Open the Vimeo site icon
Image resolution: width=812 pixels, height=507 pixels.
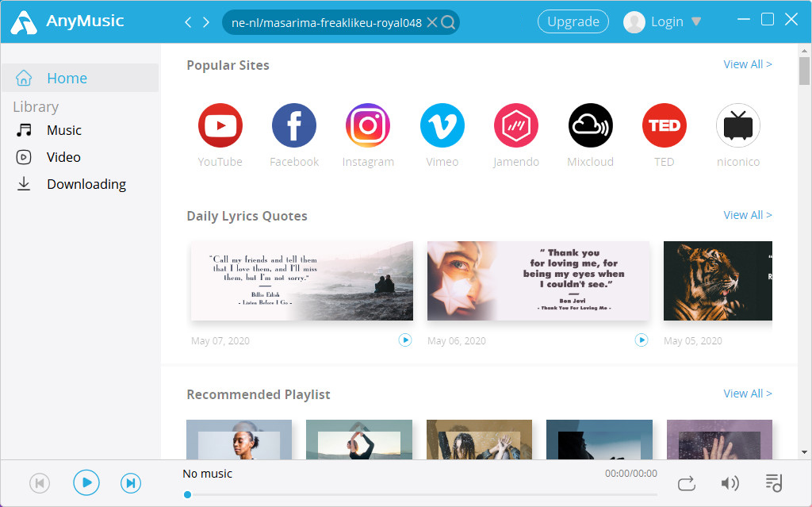tap(442, 125)
